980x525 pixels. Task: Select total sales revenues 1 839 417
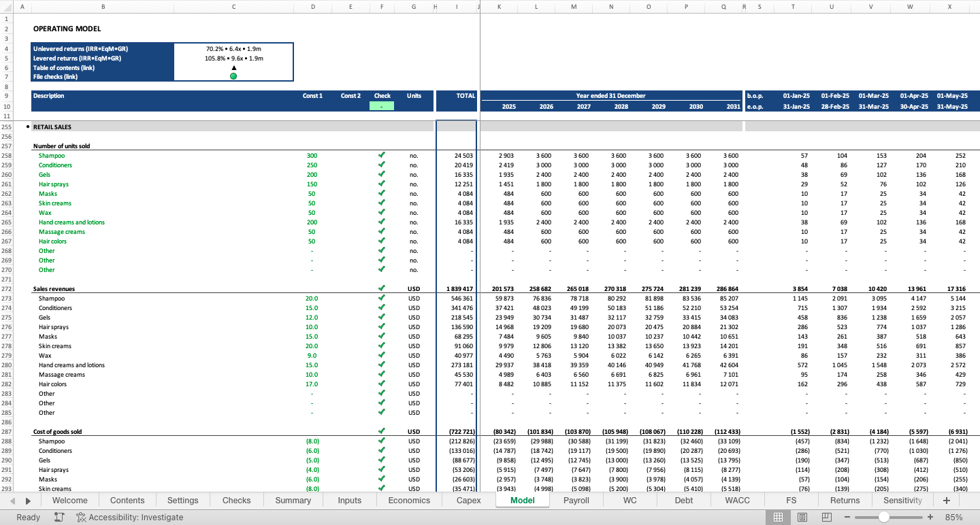tap(460, 288)
